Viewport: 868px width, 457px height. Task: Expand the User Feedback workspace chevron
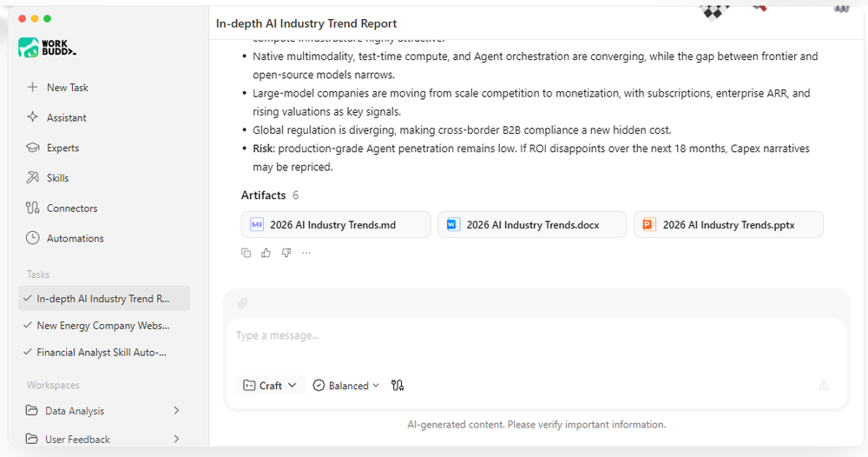pyautogui.click(x=176, y=439)
